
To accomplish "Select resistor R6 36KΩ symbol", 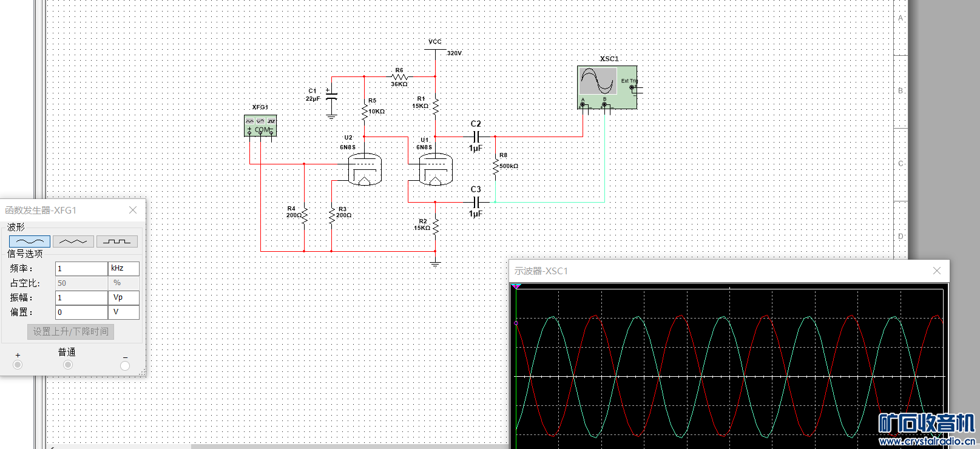I will 399,76.
